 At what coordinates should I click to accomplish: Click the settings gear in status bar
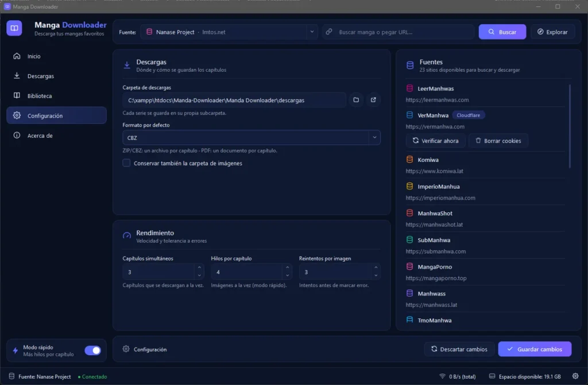575,376
